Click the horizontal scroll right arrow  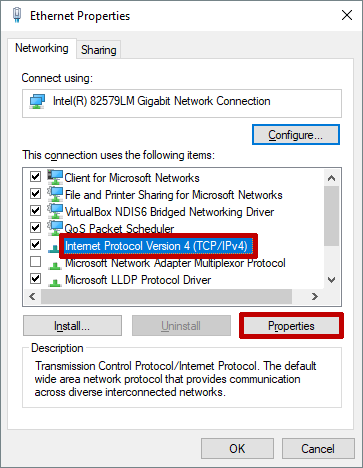click(x=315, y=296)
